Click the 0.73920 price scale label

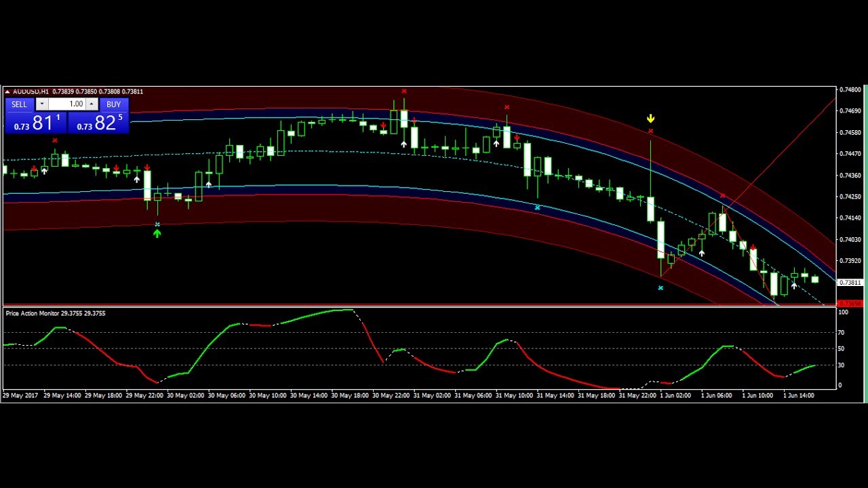[x=851, y=260]
